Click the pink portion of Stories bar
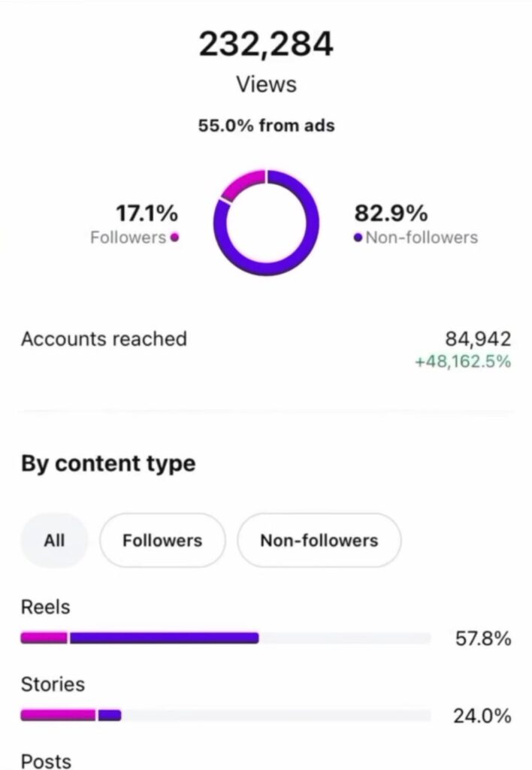Screen dimensions: 532x770 58,715
